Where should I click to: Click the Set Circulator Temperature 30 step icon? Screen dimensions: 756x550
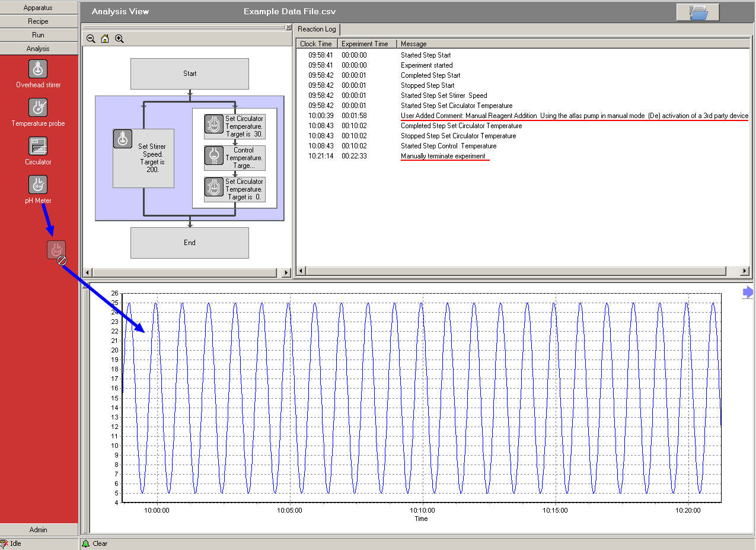(x=214, y=124)
